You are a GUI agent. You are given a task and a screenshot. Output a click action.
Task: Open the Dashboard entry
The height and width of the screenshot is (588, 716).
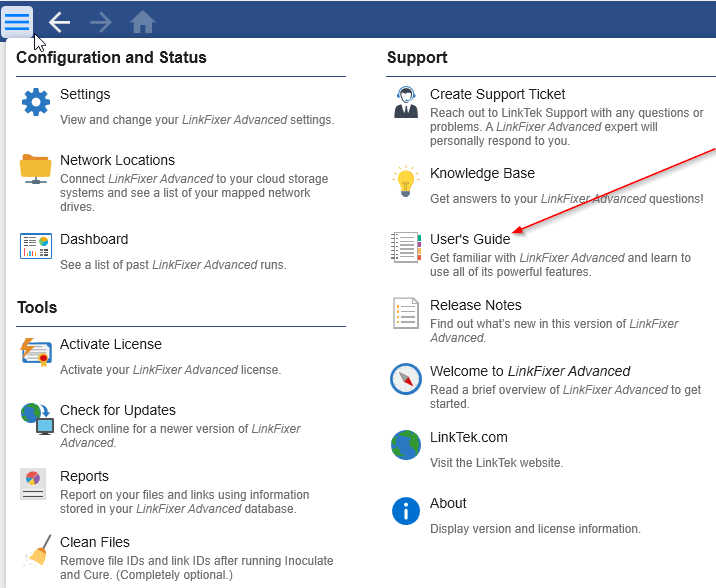pyautogui.click(x=94, y=239)
